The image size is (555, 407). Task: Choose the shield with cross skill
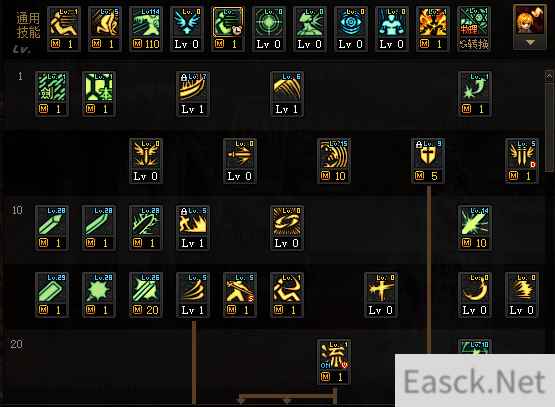click(x=428, y=161)
